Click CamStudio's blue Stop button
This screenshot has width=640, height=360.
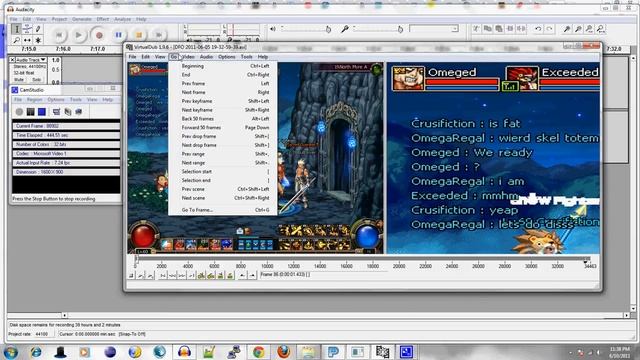pyautogui.click(x=42, y=111)
